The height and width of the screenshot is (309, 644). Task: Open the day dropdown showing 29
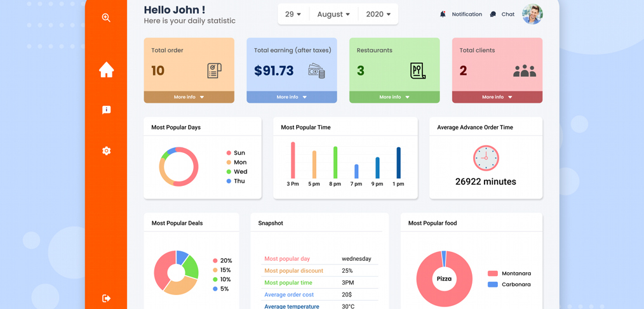click(x=293, y=15)
